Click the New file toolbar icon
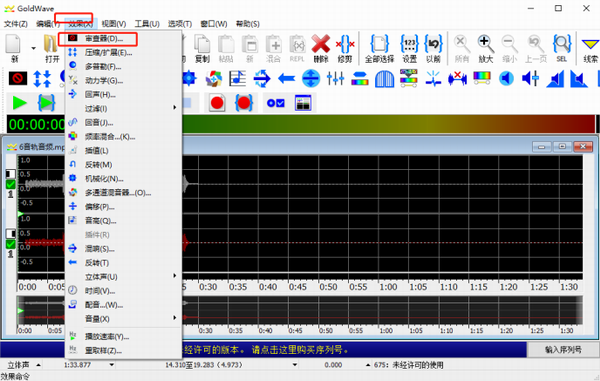 (x=13, y=44)
